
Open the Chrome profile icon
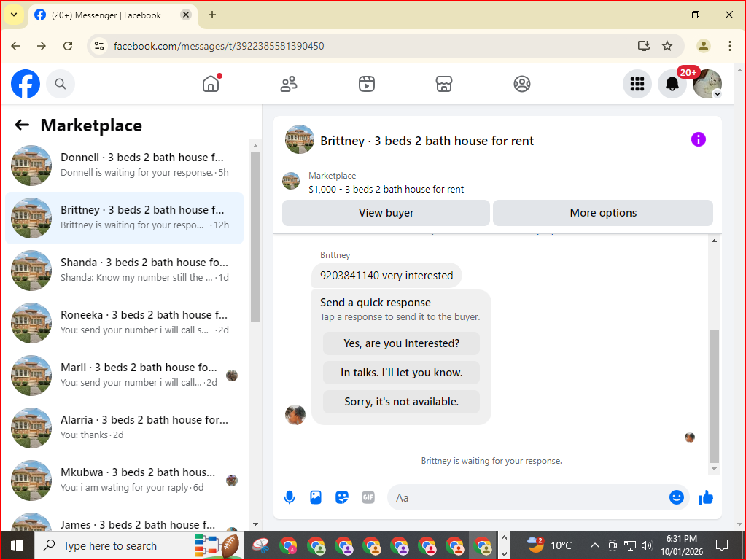703,46
